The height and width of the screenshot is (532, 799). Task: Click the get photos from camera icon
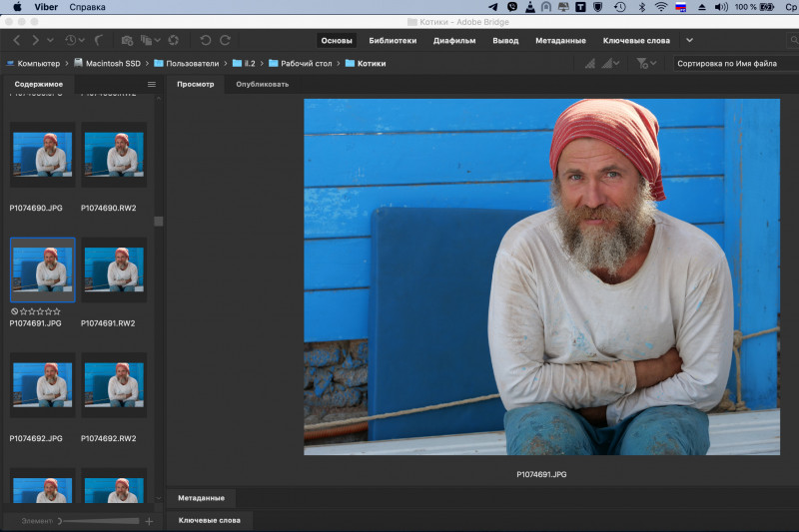click(x=127, y=40)
